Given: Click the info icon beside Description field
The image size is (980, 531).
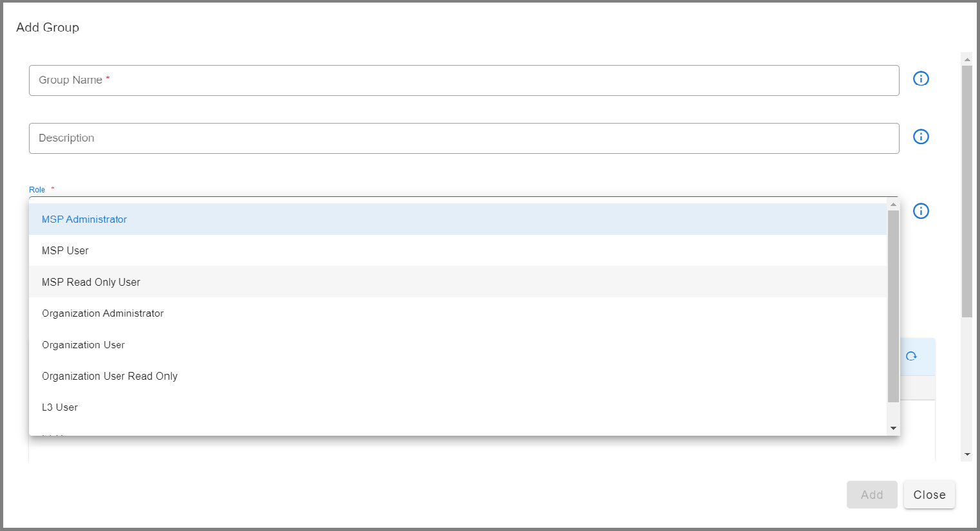Looking at the screenshot, I should [921, 136].
